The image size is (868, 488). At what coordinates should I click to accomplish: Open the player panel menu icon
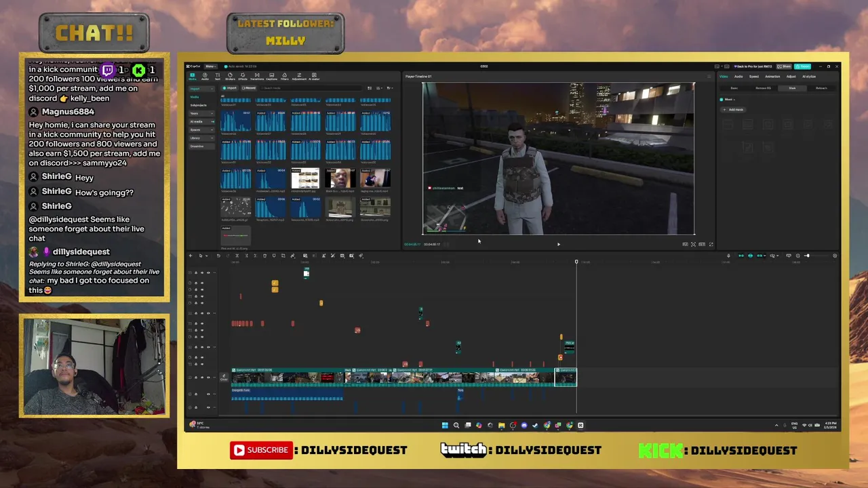tap(709, 76)
